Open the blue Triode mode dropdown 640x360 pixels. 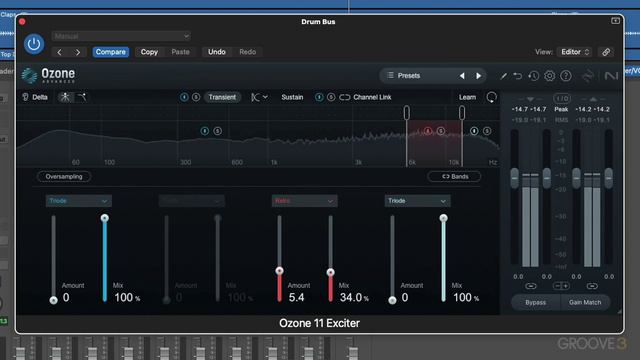point(78,201)
